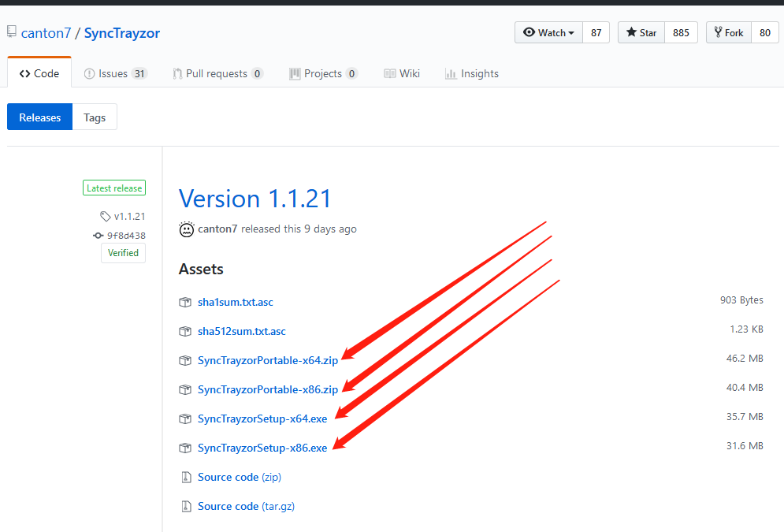Click the zip file icon beside Source code (zip)
This screenshot has height=532, width=784.
click(x=186, y=477)
